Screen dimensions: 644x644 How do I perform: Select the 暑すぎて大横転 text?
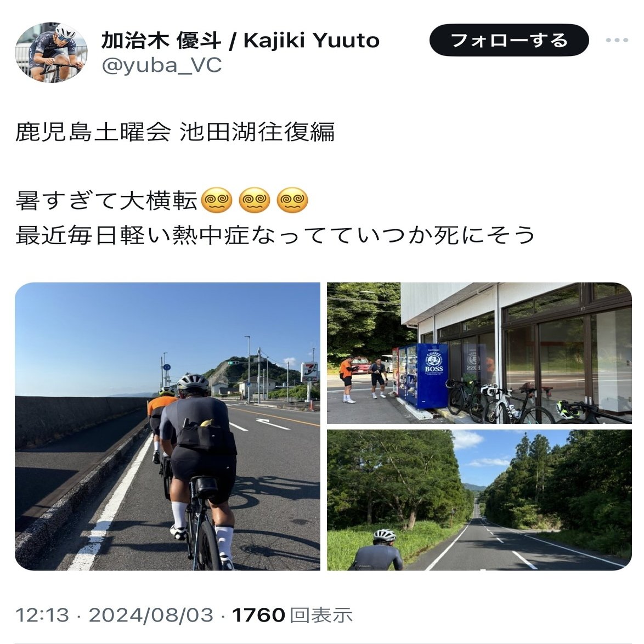pos(107,201)
